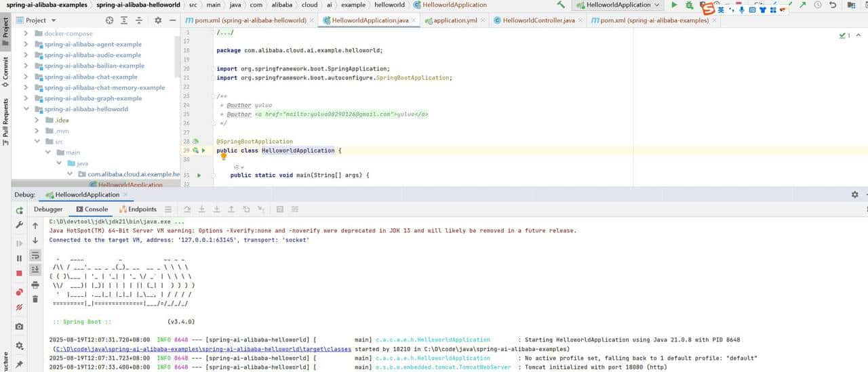Click the View Breakpoints red circles icon
This screenshot has height=372, width=868.
[19, 292]
